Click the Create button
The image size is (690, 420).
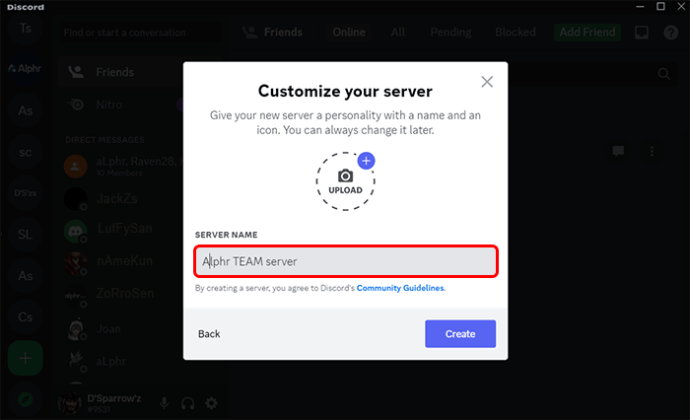tap(460, 334)
